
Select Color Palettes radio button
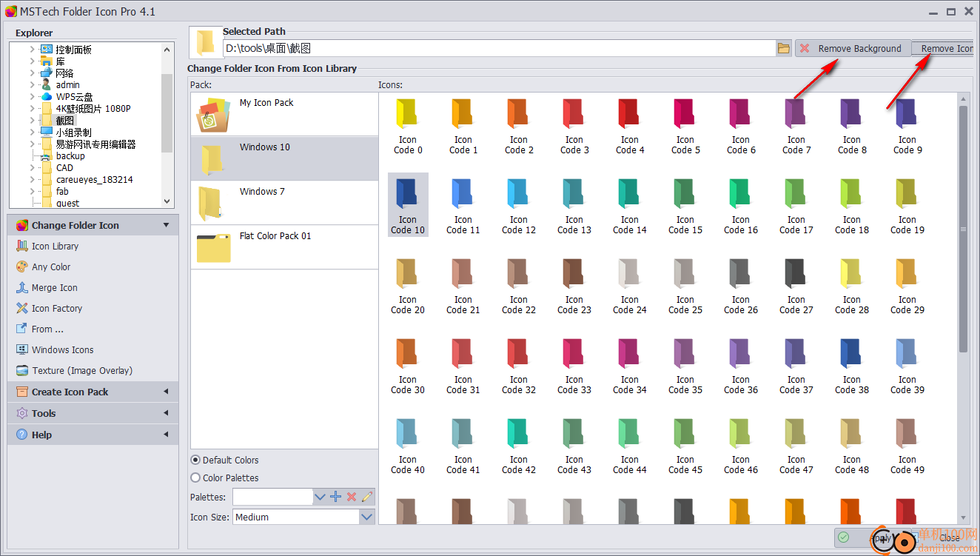click(x=195, y=478)
